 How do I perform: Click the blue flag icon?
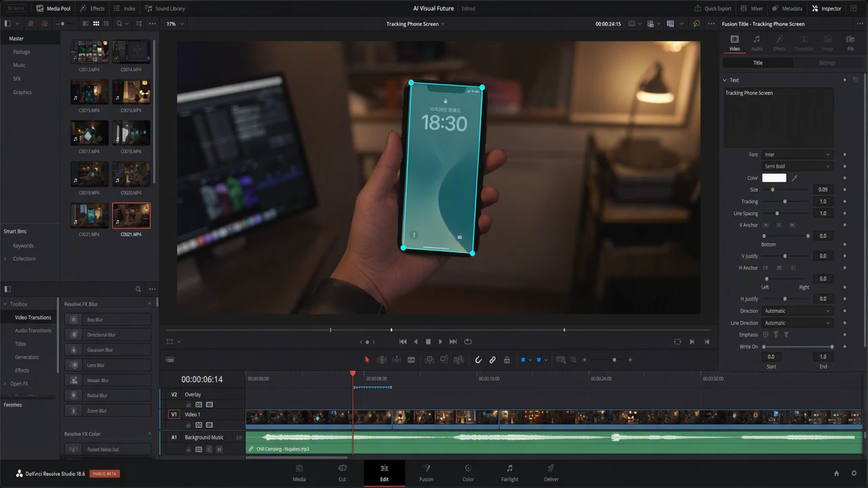[523, 360]
